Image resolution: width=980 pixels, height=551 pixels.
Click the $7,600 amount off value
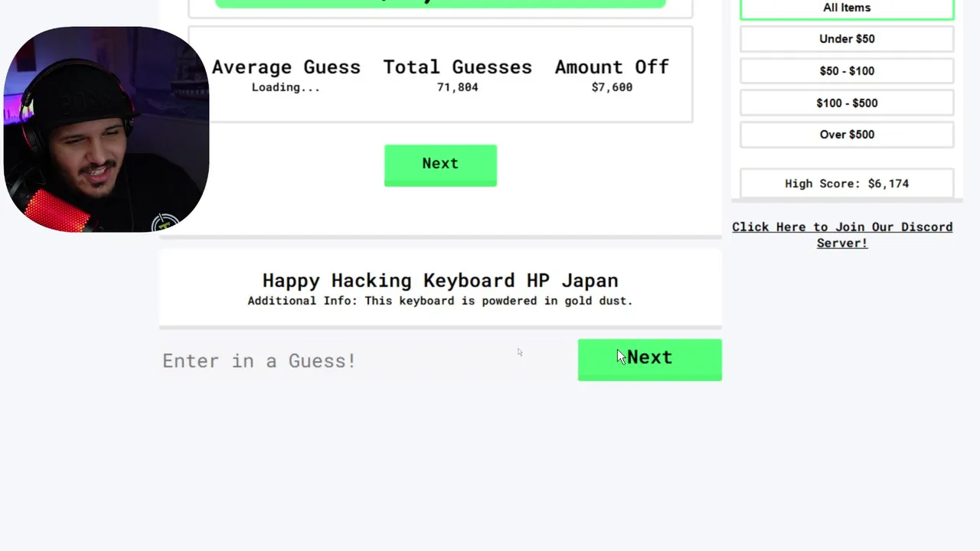(612, 87)
